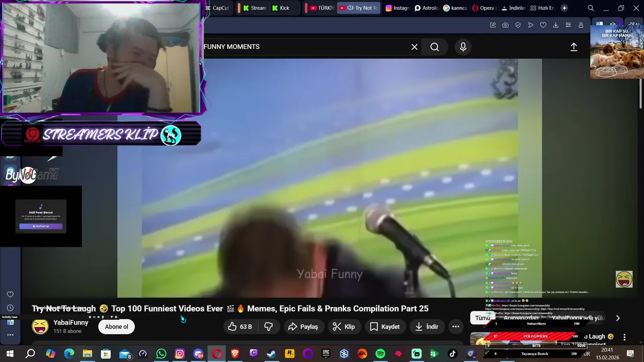Switch to the İndirilenler tab
644x362 pixels.
(x=513, y=8)
